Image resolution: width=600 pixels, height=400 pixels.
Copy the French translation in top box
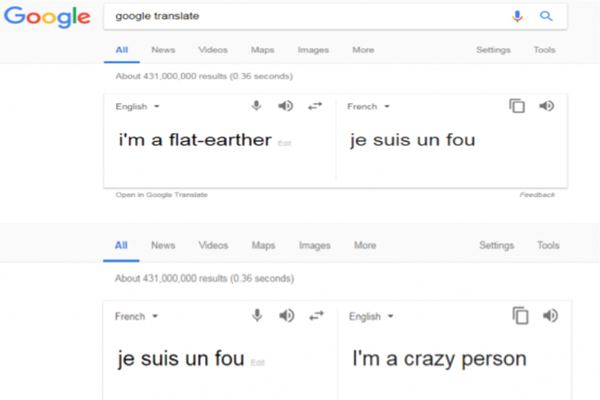pos(517,106)
